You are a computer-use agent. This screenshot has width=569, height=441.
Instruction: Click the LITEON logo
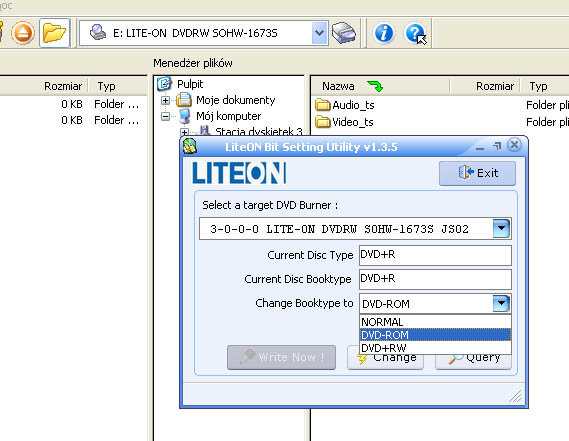[x=239, y=173]
